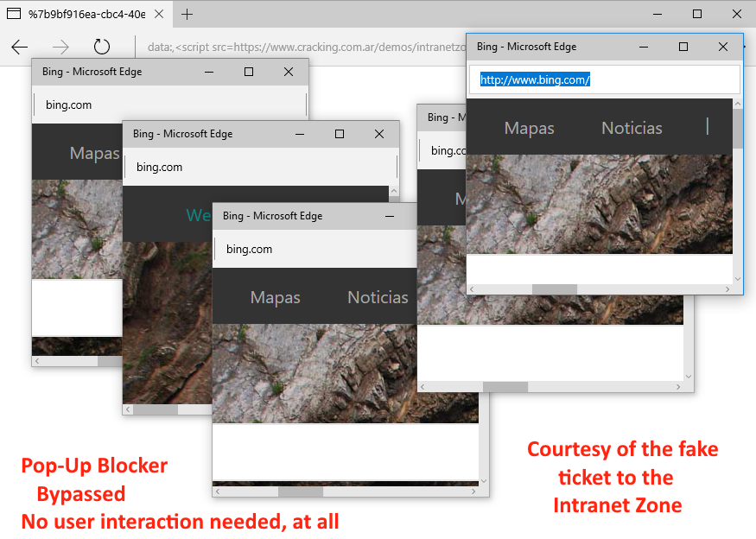Open Mapas in the top-right popup

click(529, 128)
